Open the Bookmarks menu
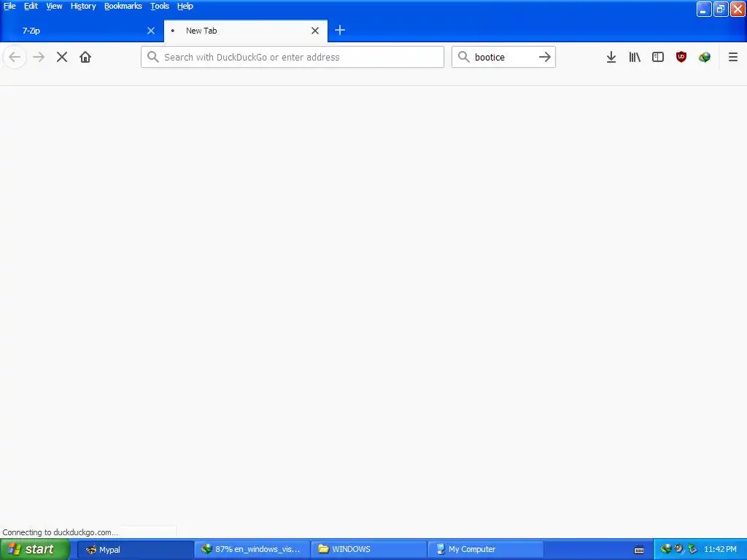 123,6
